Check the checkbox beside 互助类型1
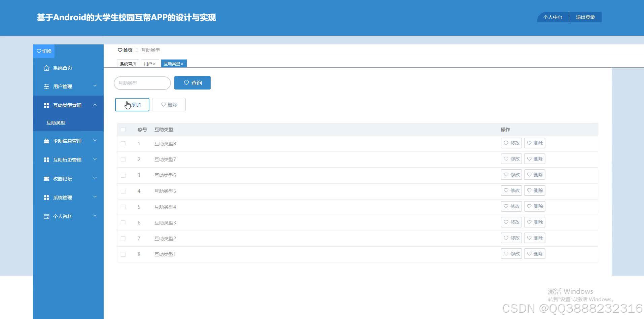644x319 pixels. click(x=123, y=254)
